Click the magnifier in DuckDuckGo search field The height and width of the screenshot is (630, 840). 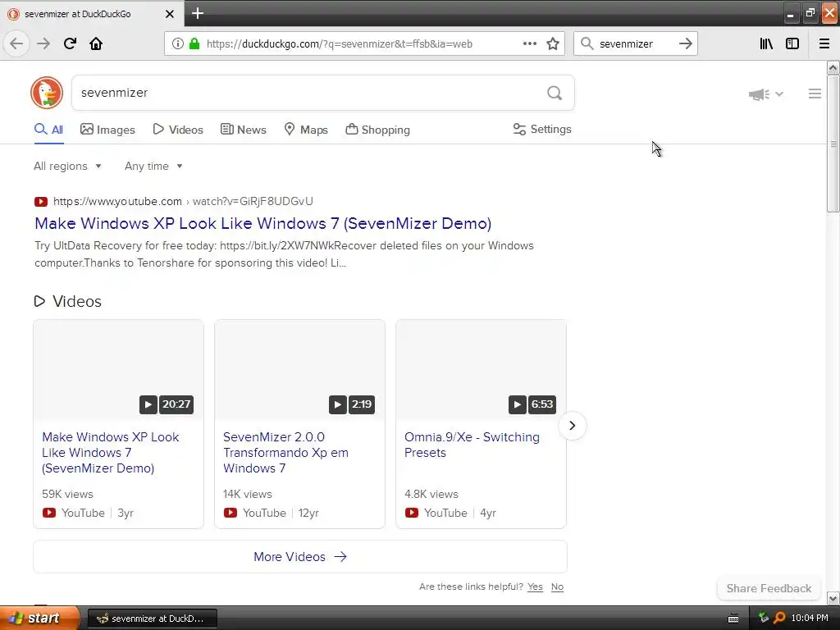[x=555, y=94]
